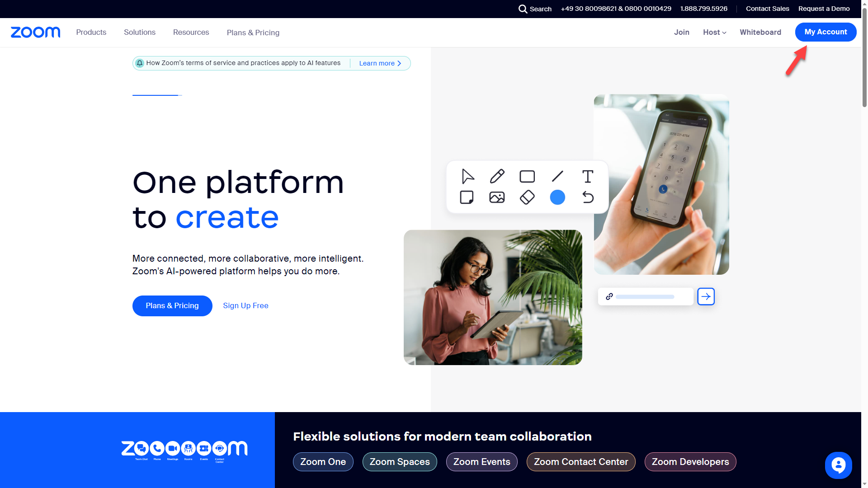Expand the Host dropdown menu

tap(714, 32)
